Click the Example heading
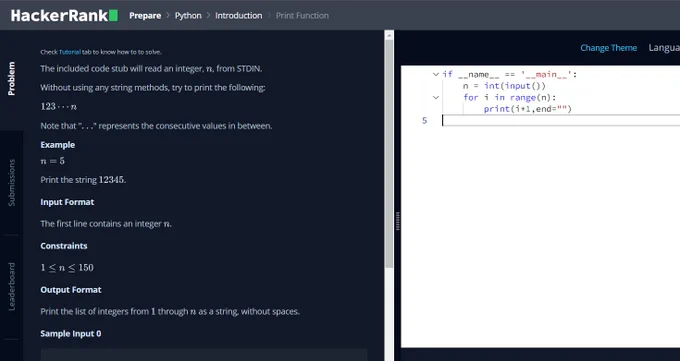This screenshot has width=680, height=361. 58,145
